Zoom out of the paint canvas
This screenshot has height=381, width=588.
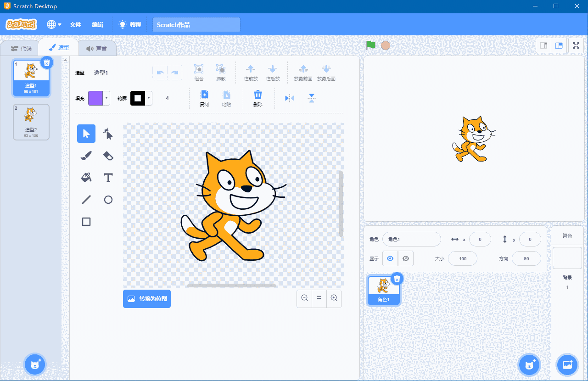click(x=304, y=298)
